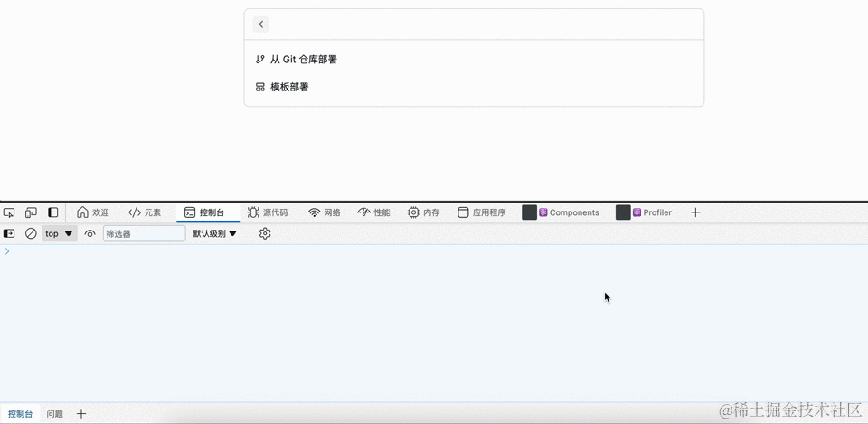This screenshot has width=868, height=424.
Task: Click the eye live expression icon
Action: [90, 233]
